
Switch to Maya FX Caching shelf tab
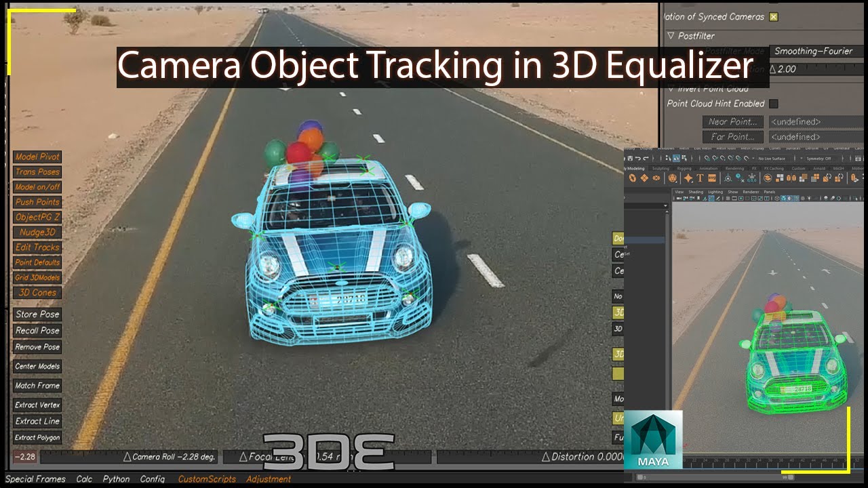coord(774,168)
